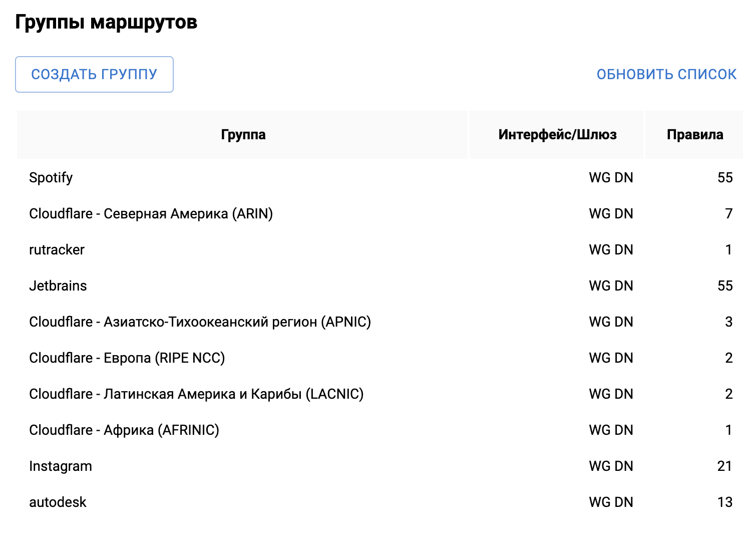Screen dimensions: 756x538
Task: Click rules count 13 for autodesk
Action: click(x=724, y=502)
